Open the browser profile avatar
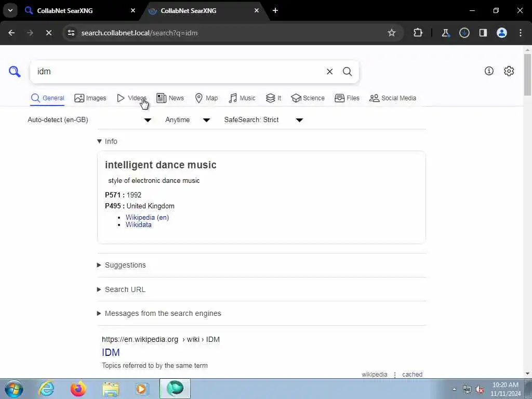 pyautogui.click(x=502, y=33)
